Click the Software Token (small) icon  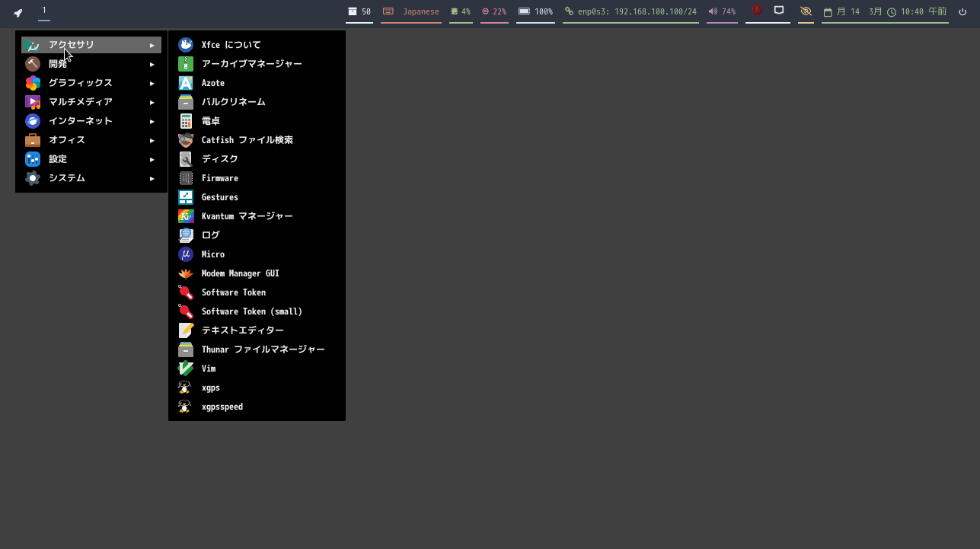tap(186, 311)
